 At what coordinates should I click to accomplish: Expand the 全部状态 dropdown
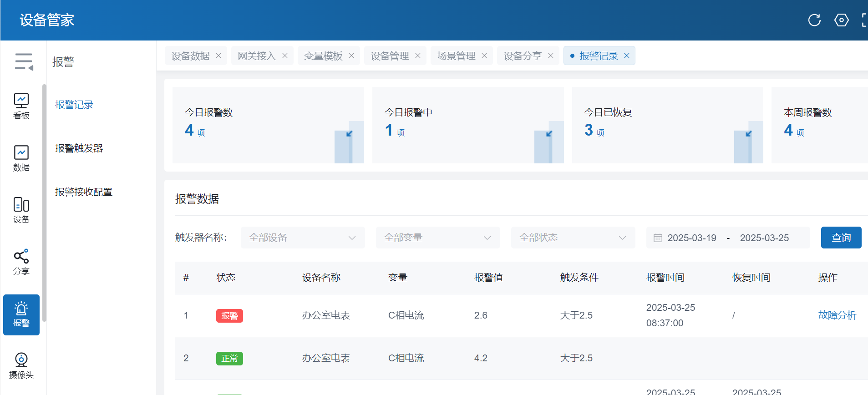(x=573, y=238)
